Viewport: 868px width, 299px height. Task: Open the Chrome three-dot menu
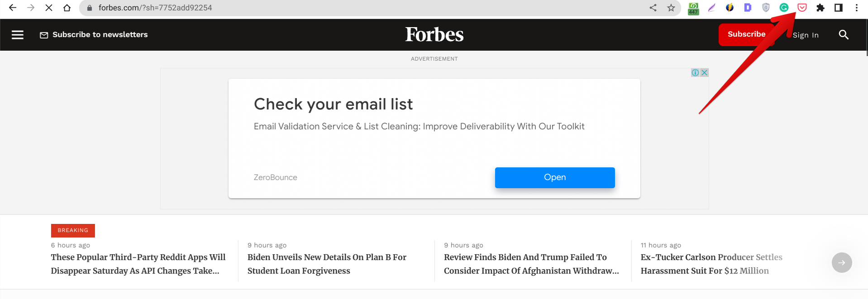[856, 8]
